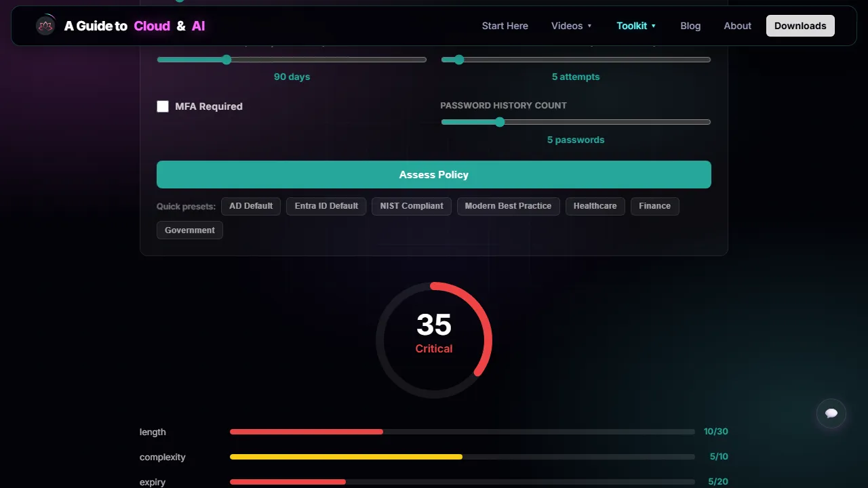The height and width of the screenshot is (488, 868).
Task: Select the Finance preset
Action: pos(654,206)
